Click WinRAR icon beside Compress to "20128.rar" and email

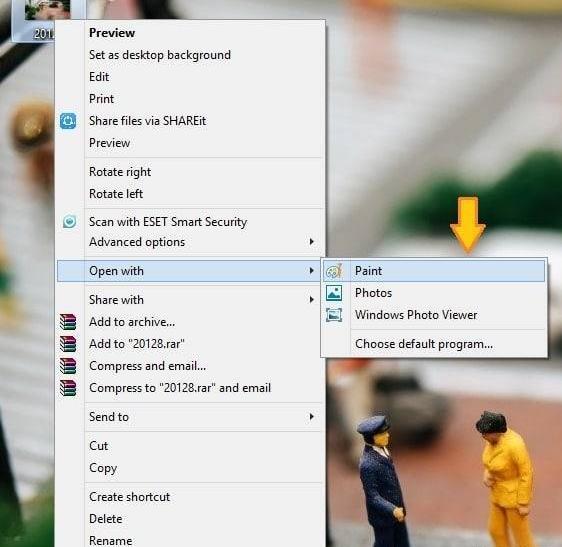tap(68, 387)
